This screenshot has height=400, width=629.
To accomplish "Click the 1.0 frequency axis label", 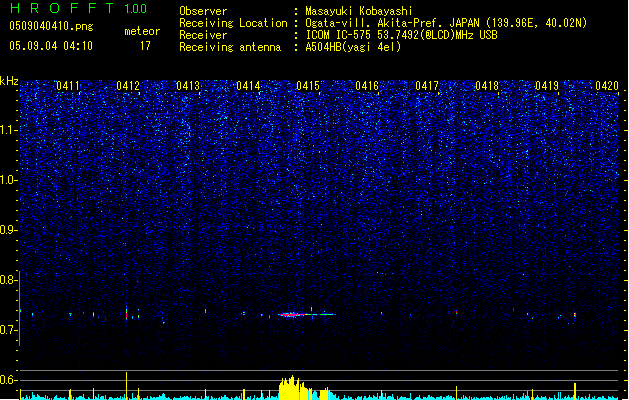I will pyautogui.click(x=9, y=180).
